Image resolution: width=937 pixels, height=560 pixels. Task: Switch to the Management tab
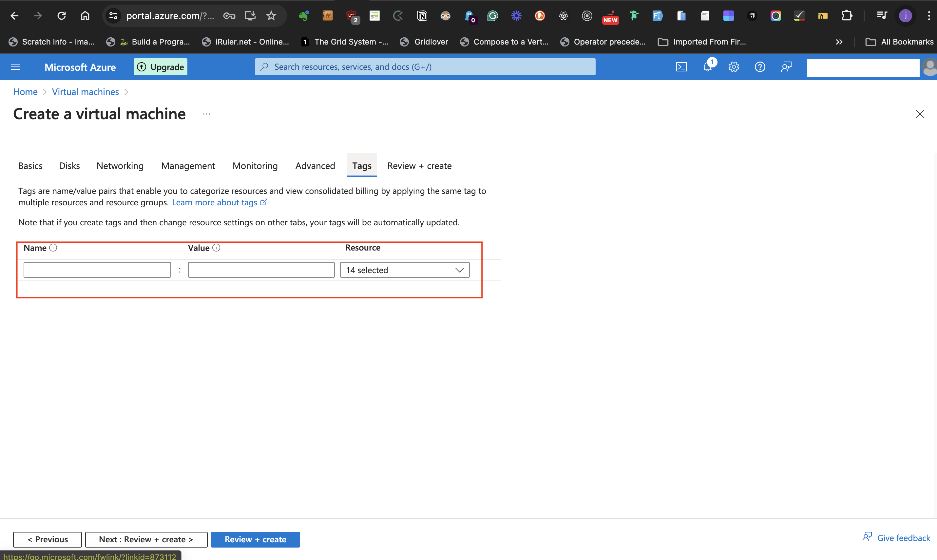pyautogui.click(x=188, y=166)
